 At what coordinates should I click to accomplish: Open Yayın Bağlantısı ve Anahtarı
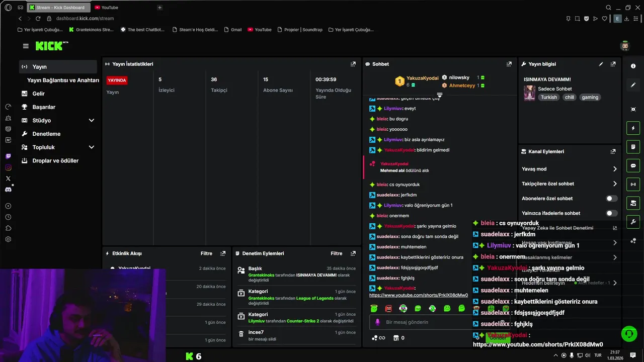point(63,80)
